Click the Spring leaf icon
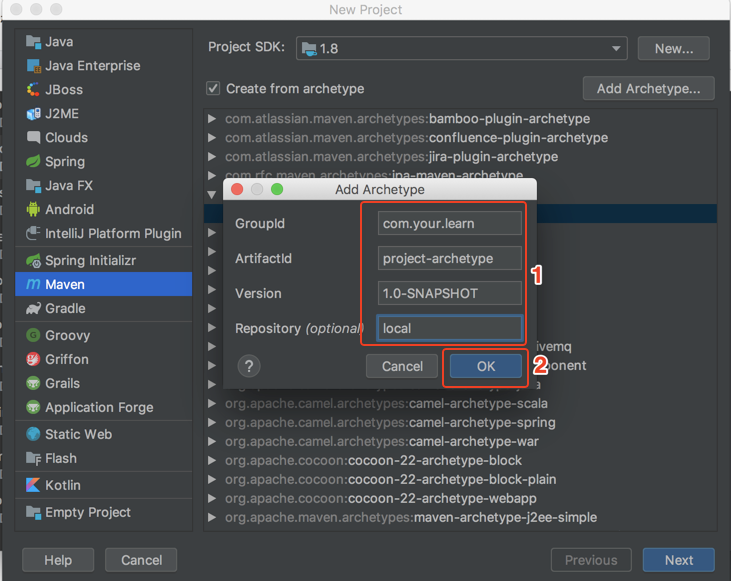This screenshot has width=731, height=581. (x=33, y=161)
